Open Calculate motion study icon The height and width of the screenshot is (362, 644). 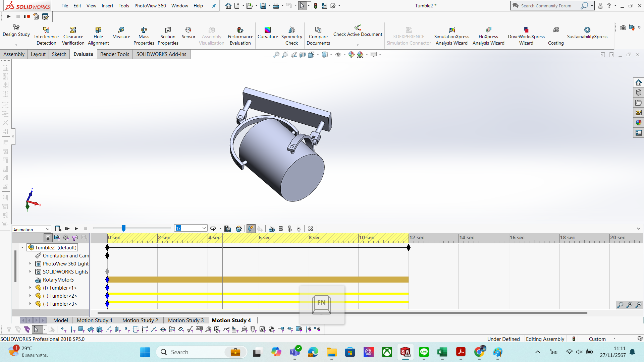tap(58, 229)
